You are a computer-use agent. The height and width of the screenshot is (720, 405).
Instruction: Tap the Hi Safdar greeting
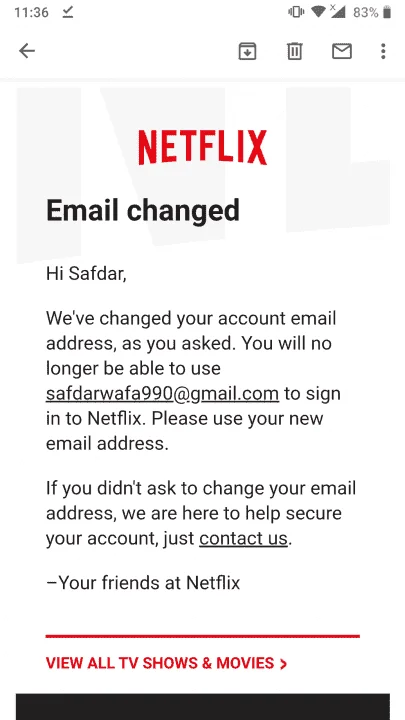tap(86, 274)
